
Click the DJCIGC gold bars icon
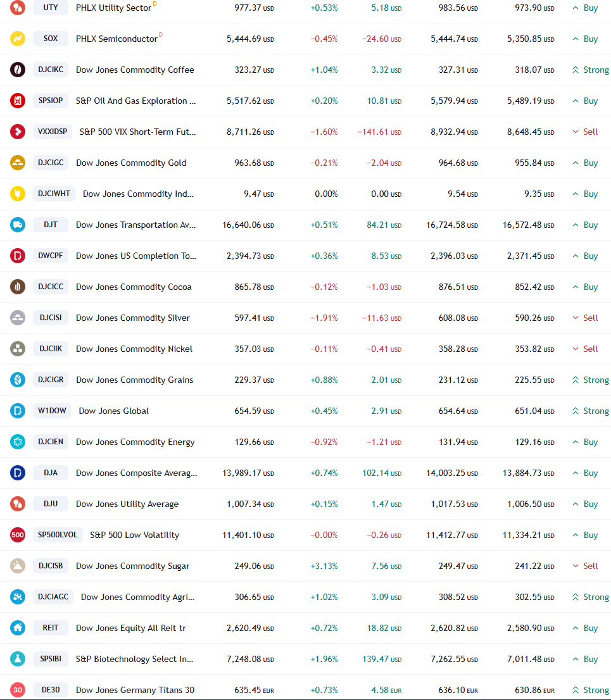point(18,163)
